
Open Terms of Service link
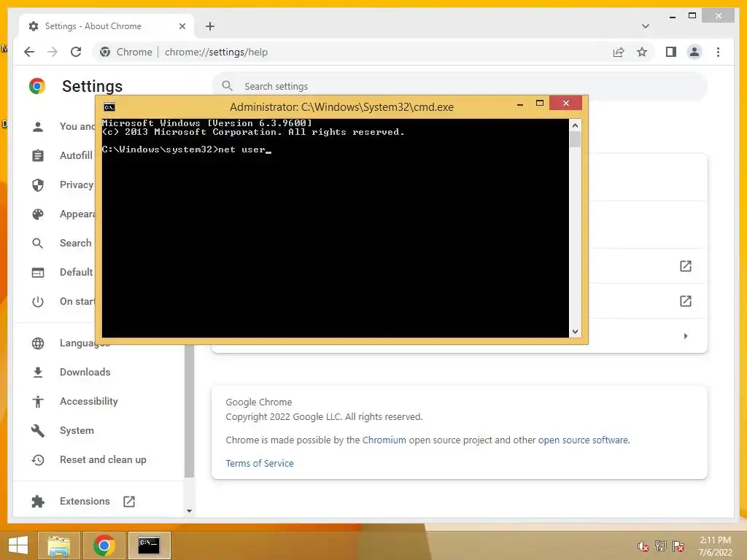coord(260,463)
